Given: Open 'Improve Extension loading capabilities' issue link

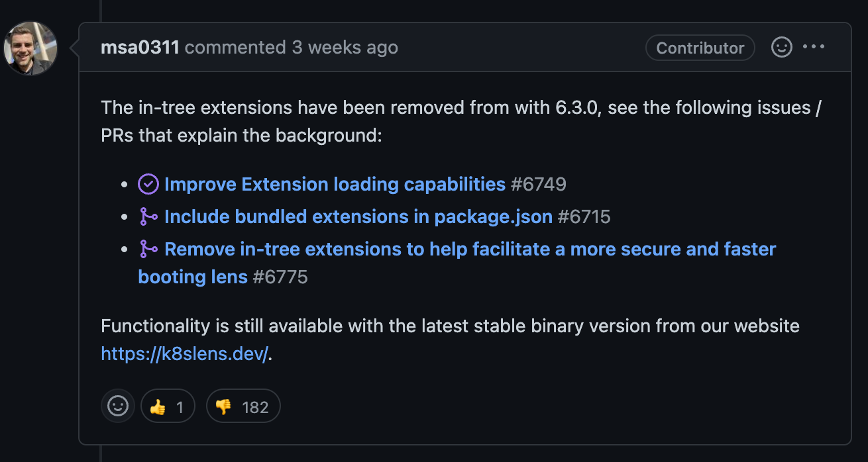Looking at the screenshot, I should pyautogui.click(x=335, y=184).
